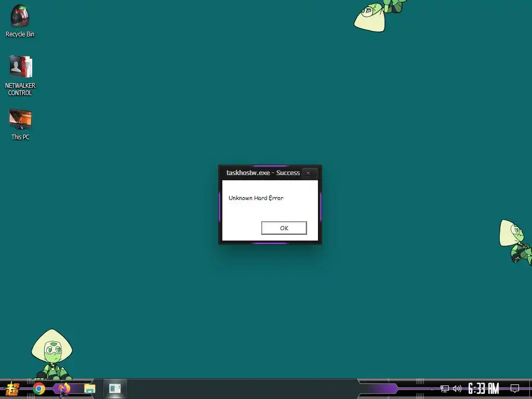The height and width of the screenshot is (399, 532).
Task: Select the This PC desktop icon
Action: point(20,124)
